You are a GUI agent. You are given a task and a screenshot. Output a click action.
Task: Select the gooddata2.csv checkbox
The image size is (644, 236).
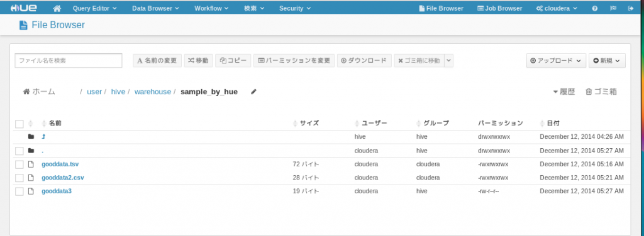pyautogui.click(x=19, y=178)
